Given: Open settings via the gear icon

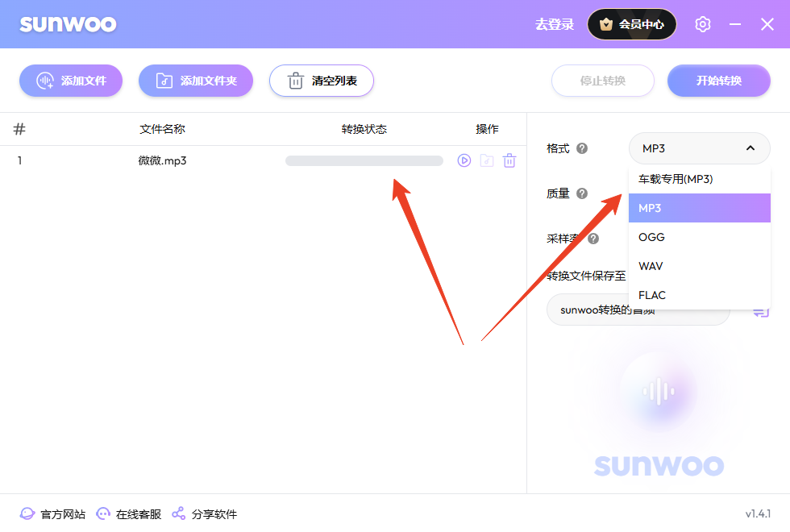Looking at the screenshot, I should (702, 24).
